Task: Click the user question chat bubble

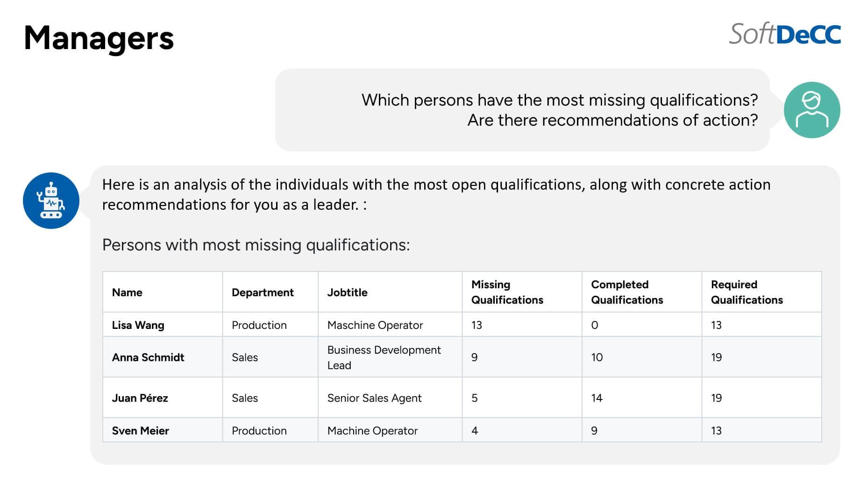Action: pos(522,110)
